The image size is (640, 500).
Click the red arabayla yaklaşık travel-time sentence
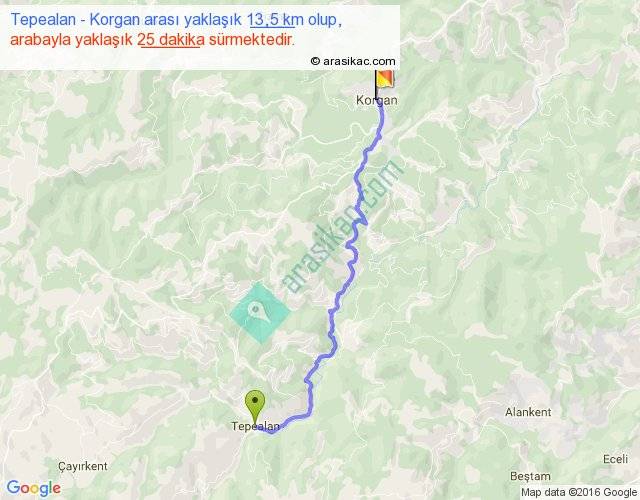[152, 40]
